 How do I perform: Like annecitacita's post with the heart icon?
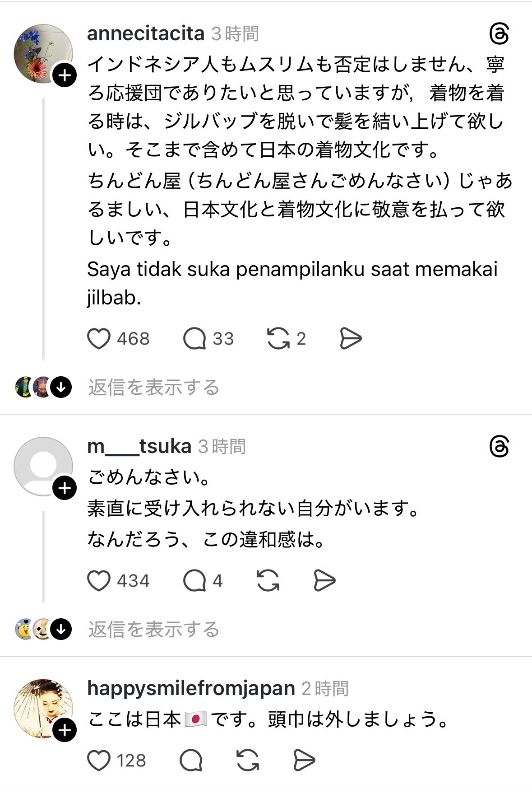click(99, 339)
